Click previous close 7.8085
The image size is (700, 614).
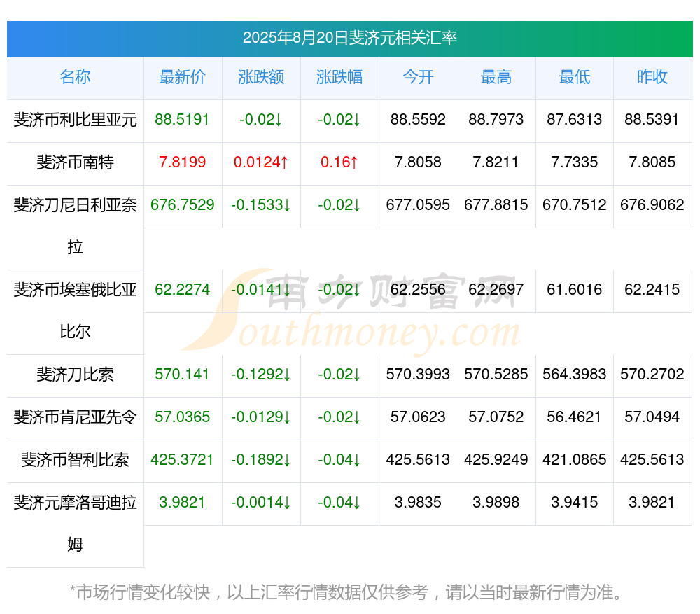pyautogui.click(x=652, y=162)
